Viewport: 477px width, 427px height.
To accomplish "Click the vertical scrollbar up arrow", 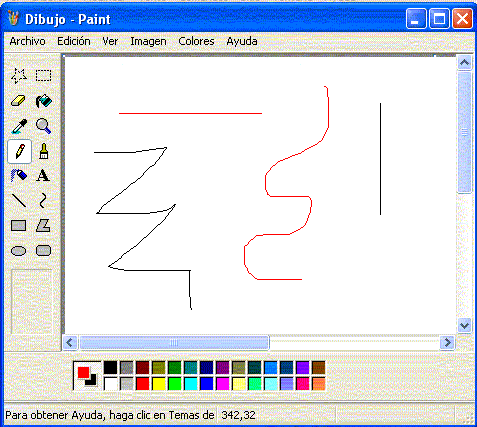I will [x=464, y=62].
